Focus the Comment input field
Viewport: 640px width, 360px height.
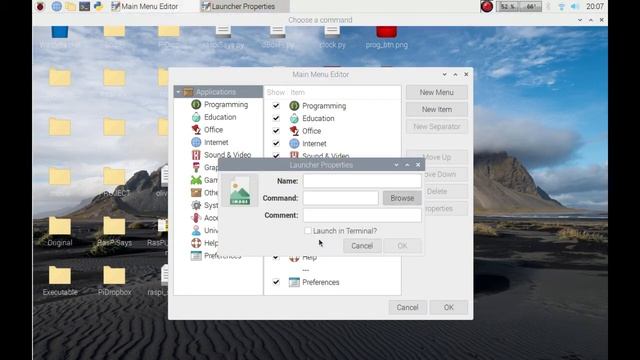click(362, 215)
